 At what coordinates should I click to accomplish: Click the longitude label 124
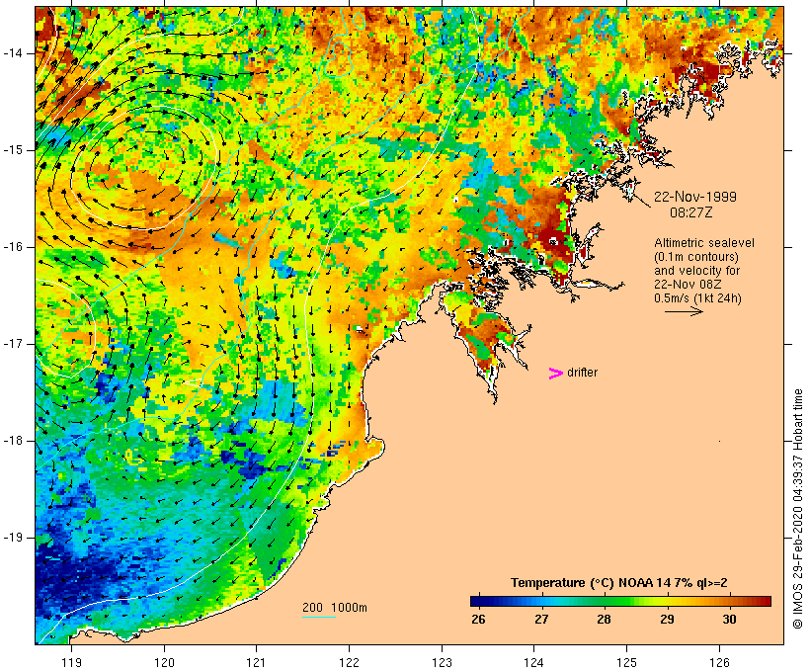(x=534, y=662)
